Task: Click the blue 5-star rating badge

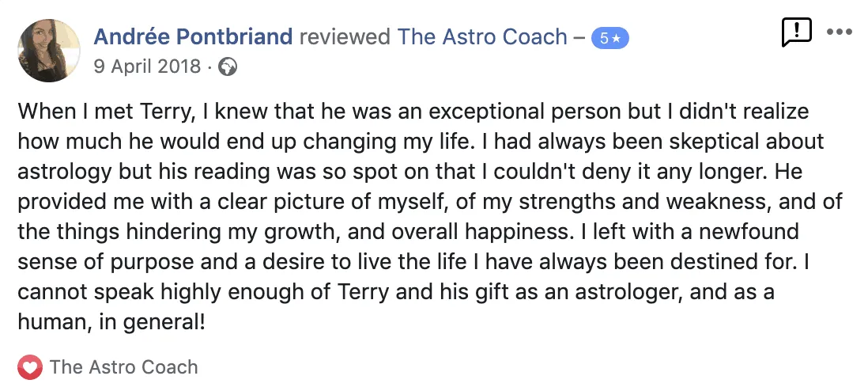Action: click(612, 38)
